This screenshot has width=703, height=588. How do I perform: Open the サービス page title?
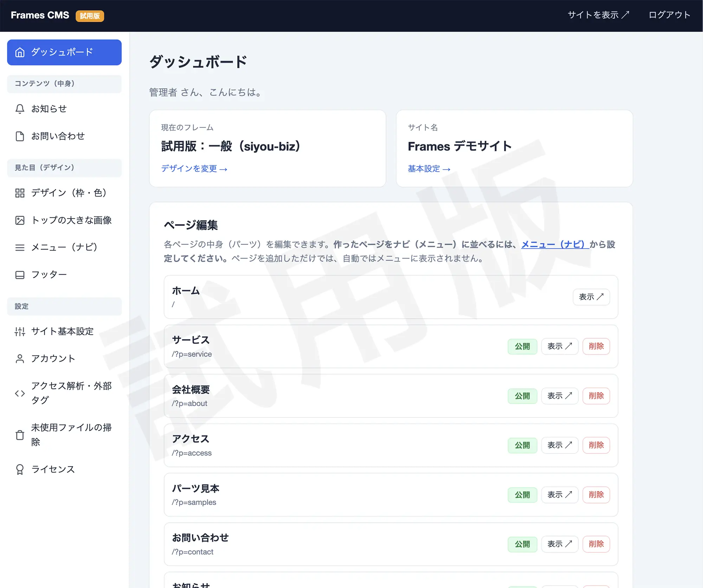[x=191, y=340]
